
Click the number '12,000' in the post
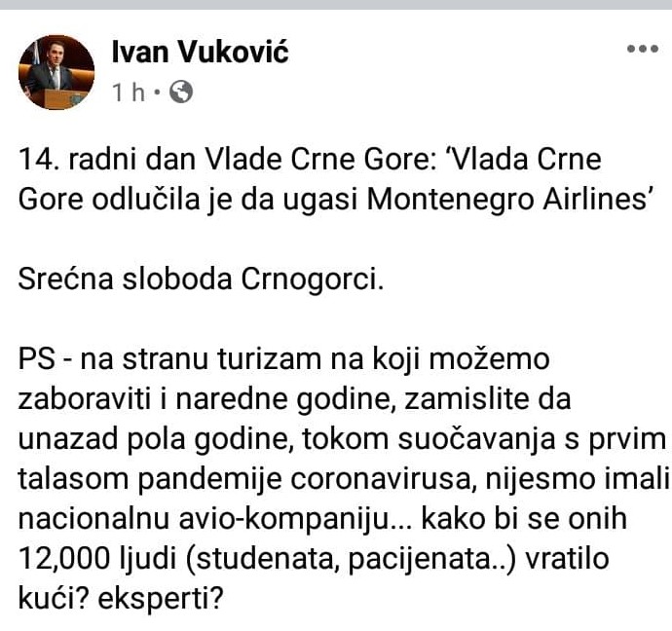pos(64,559)
